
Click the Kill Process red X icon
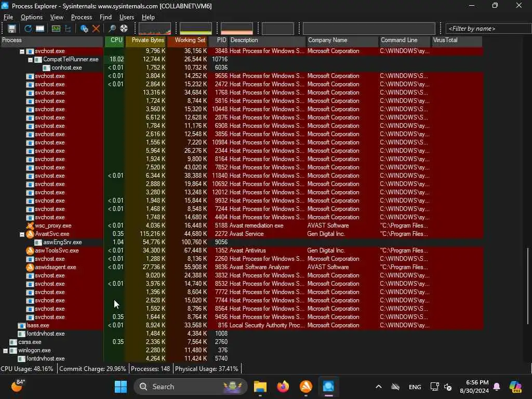(96, 29)
